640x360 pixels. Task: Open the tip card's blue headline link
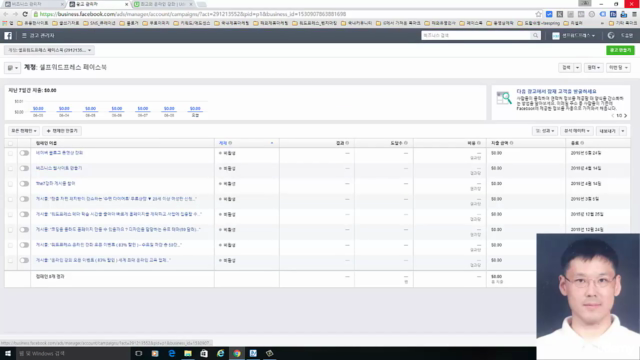556,91
